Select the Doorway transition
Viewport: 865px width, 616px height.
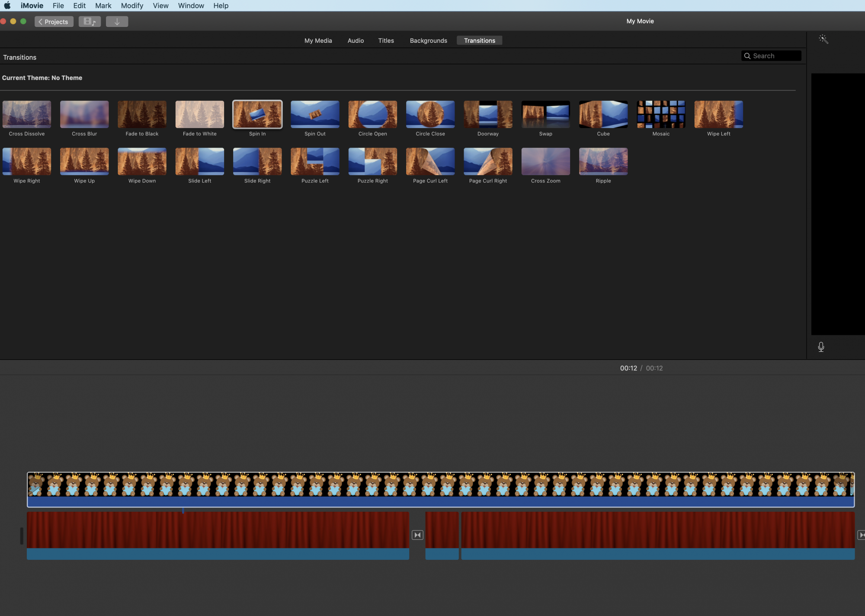pyautogui.click(x=488, y=115)
